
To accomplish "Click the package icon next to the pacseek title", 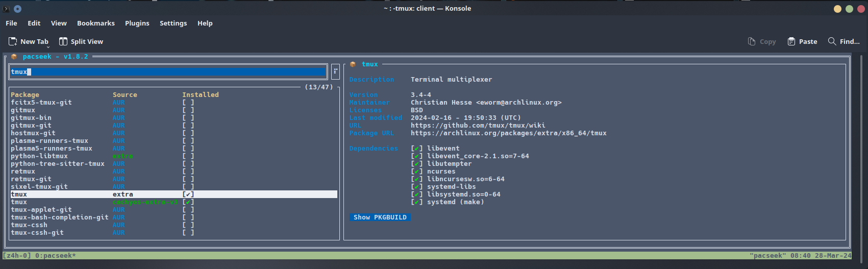I will (x=14, y=57).
